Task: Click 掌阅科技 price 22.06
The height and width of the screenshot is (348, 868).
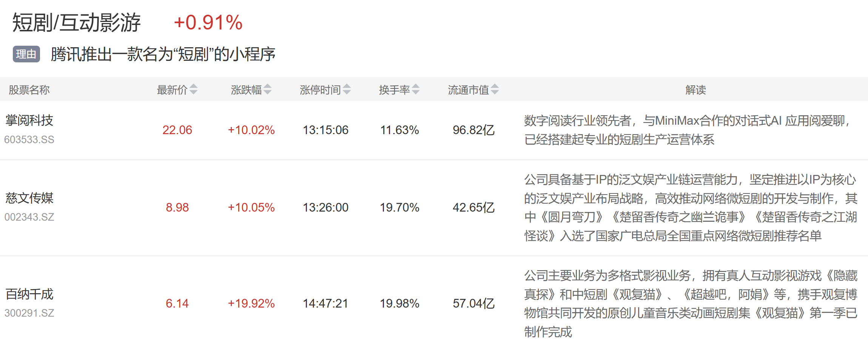Action: pyautogui.click(x=177, y=130)
